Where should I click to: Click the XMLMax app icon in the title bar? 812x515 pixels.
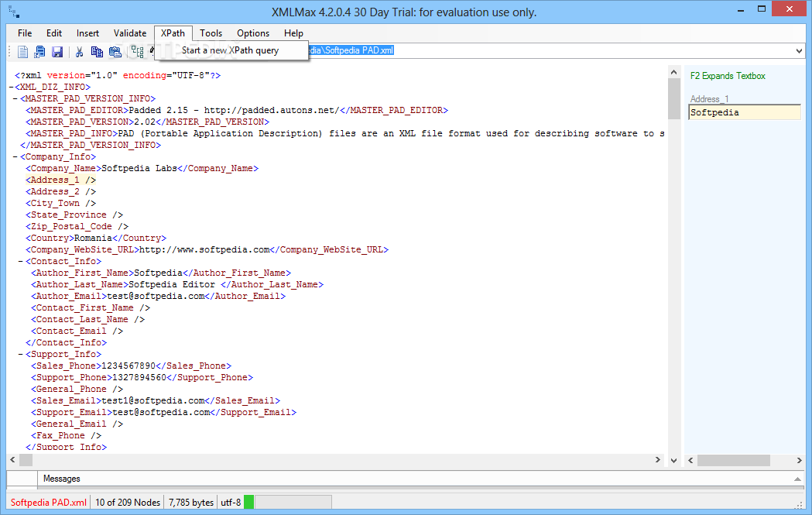(x=14, y=12)
